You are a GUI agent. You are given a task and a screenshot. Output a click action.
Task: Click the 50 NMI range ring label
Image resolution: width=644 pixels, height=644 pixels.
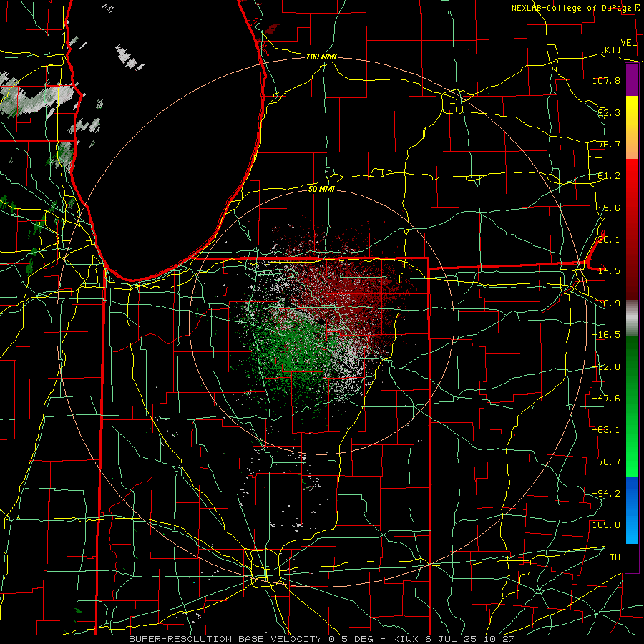coord(321,189)
